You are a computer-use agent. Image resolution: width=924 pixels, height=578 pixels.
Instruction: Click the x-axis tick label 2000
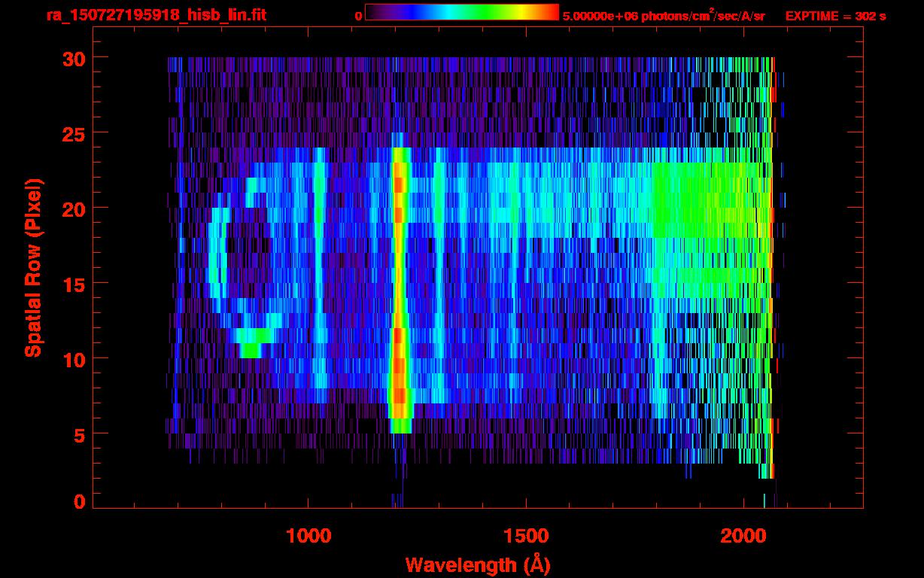(743, 536)
